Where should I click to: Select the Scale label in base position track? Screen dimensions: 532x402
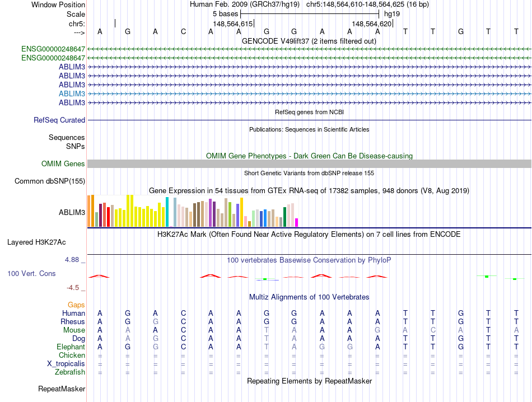coord(76,14)
